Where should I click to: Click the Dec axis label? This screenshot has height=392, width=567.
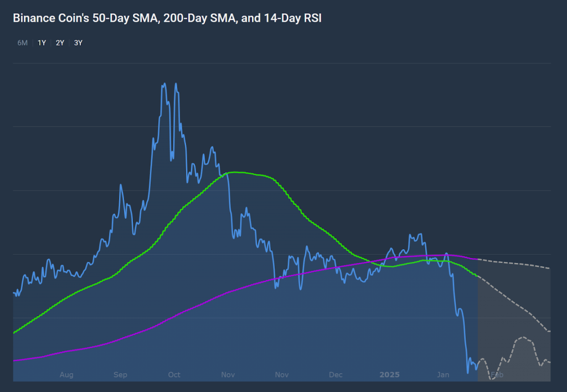pyautogui.click(x=335, y=375)
